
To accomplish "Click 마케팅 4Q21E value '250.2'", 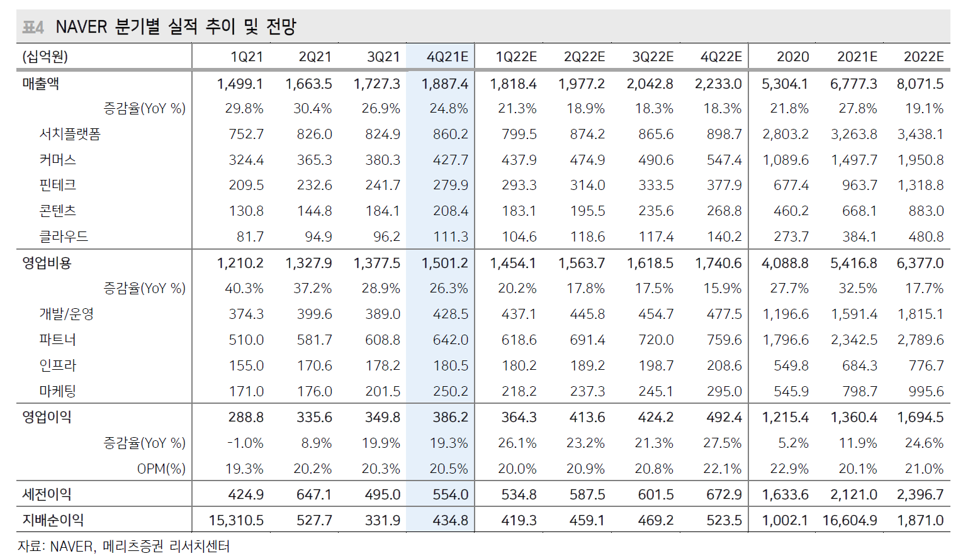I will point(451,391).
